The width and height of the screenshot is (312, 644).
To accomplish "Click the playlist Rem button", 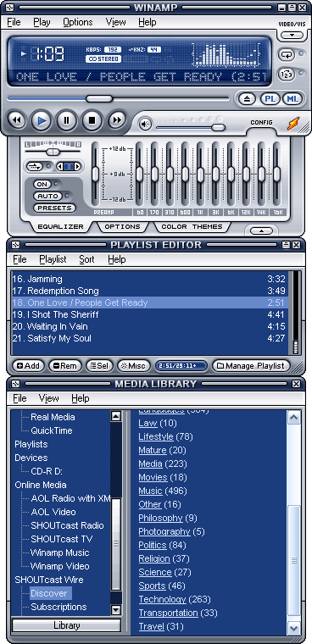I will click(x=65, y=365).
